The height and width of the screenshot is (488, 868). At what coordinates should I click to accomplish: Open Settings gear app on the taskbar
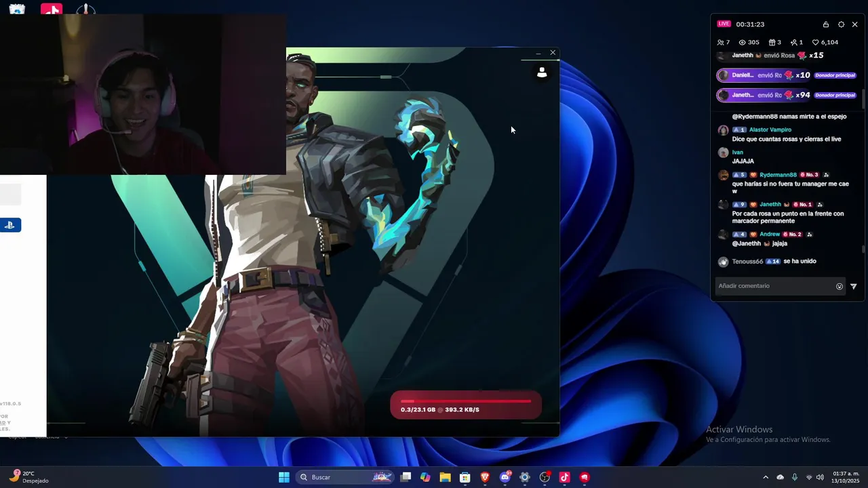point(525,477)
